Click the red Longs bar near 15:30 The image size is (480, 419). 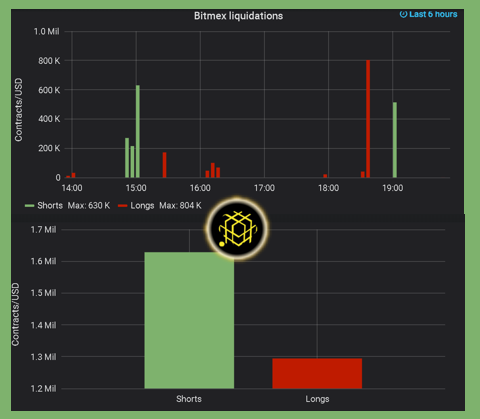164,165
